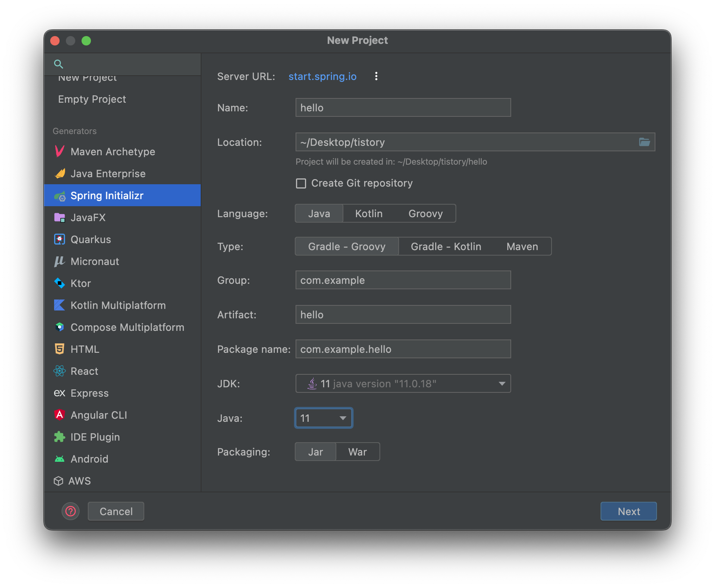
Task: Open server URL options three-dot menu
Action: [x=376, y=76]
